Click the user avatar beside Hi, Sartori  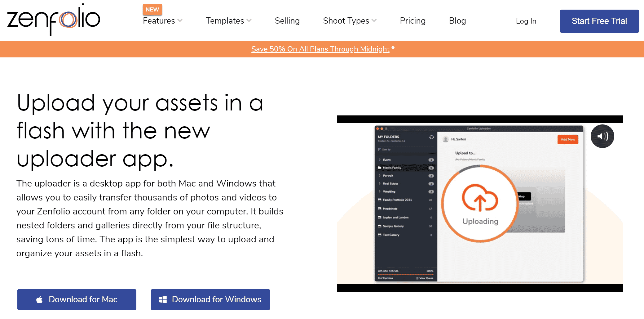point(445,139)
